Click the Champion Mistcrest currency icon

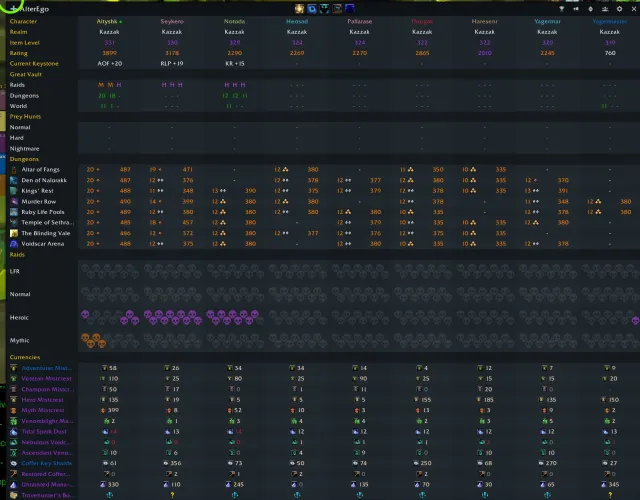pyautogui.click(x=14, y=389)
